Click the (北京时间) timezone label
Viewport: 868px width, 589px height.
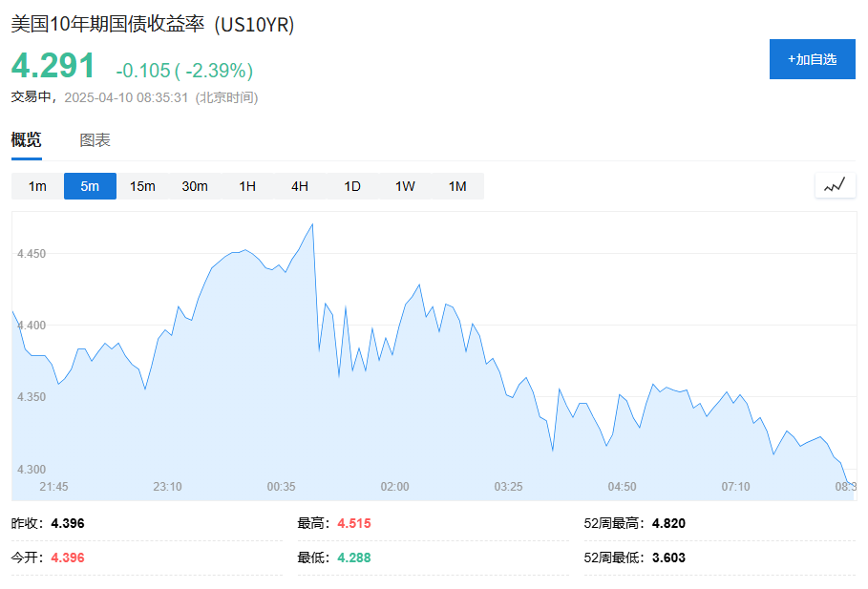click(227, 97)
